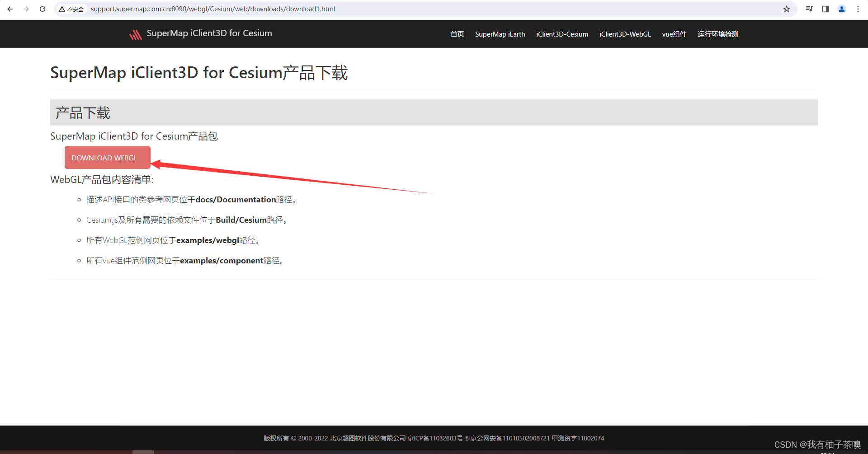Open the 首页 nav item
The image size is (868, 454).
457,34
